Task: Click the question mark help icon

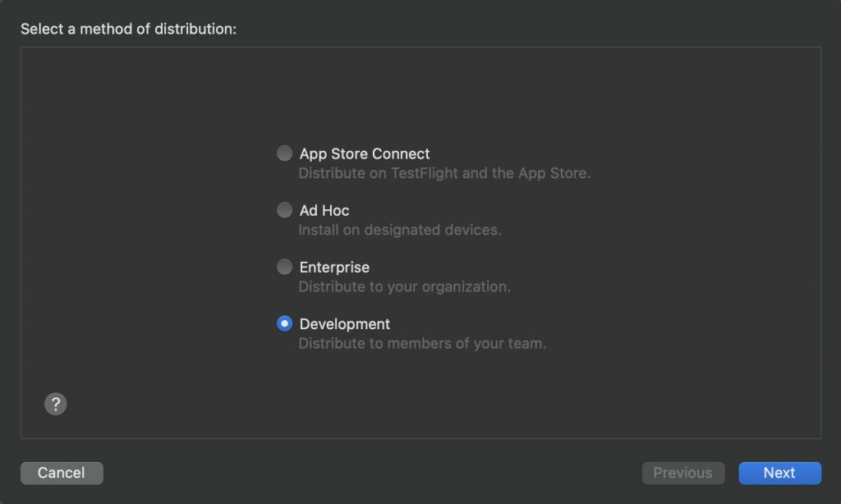Action: pyautogui.click(x=55, y=403)
